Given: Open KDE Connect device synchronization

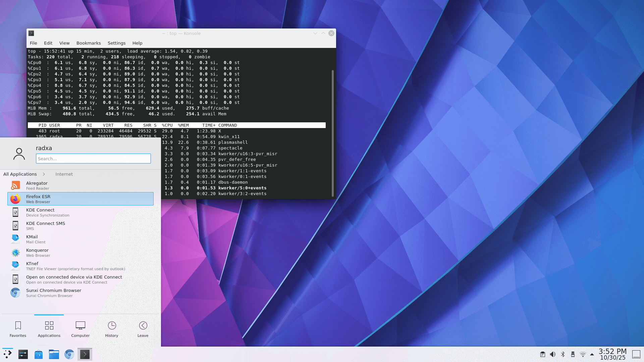Looking at the screenshot, I should (40, 212).
